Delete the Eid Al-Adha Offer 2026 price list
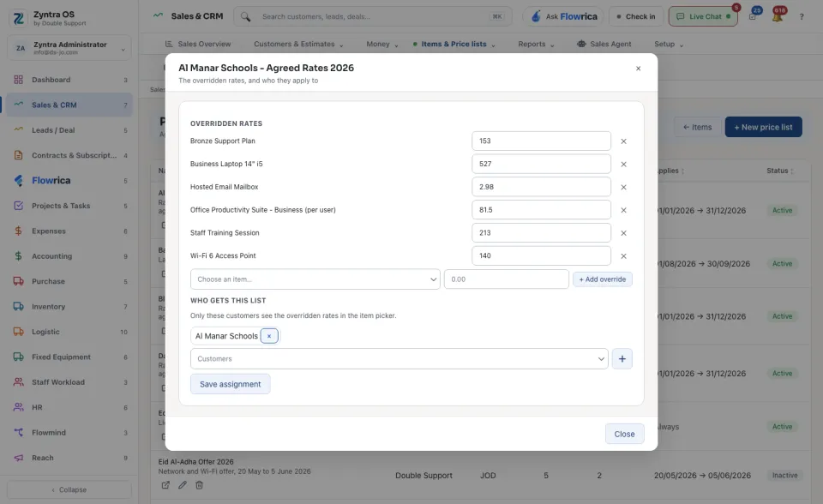 [x=200, y=485]
